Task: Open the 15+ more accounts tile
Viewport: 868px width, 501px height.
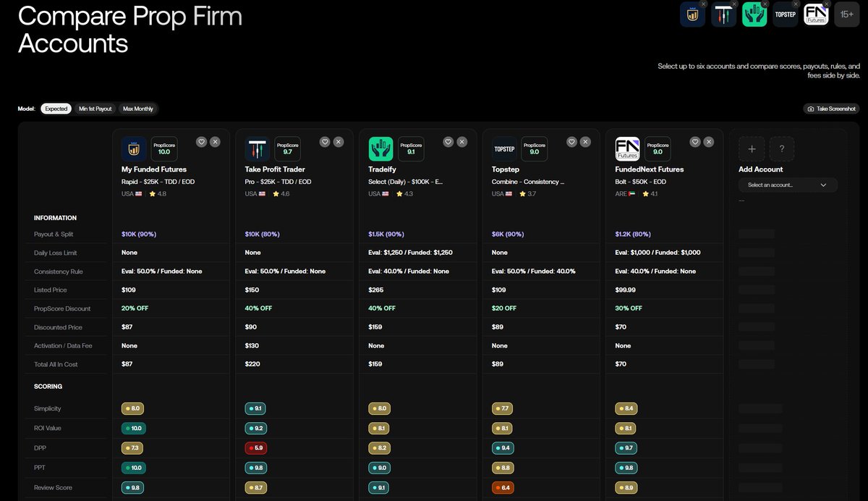Action: [847, 14]
